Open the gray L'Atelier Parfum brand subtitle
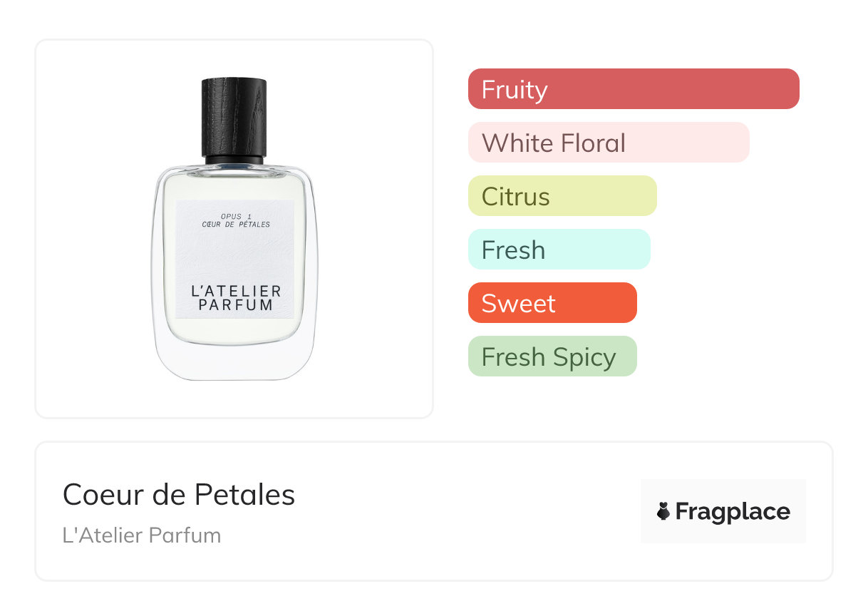 [x=142, y=535]
